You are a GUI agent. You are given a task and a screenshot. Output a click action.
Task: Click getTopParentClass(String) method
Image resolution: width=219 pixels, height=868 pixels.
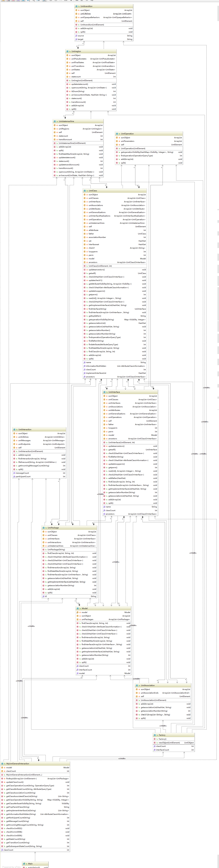pos(35,807)
